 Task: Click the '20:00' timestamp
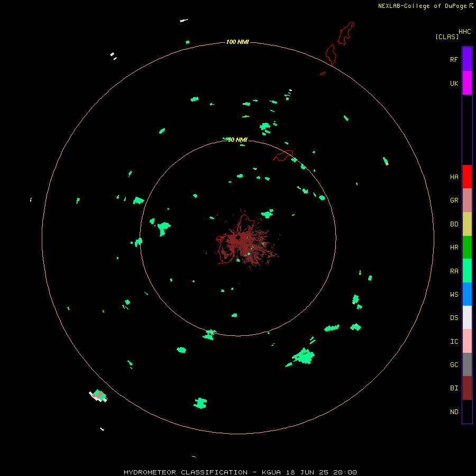click(x=345, y=472)
